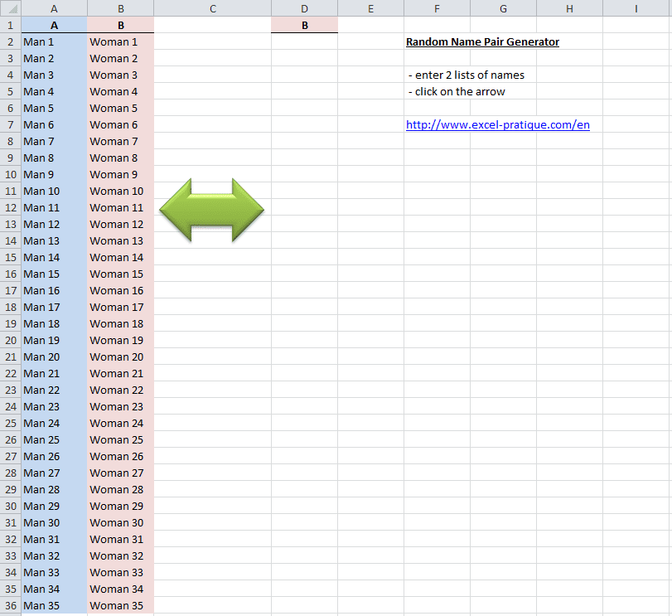
Task: Select cell 'Man 10'
Action: point(54,192)
